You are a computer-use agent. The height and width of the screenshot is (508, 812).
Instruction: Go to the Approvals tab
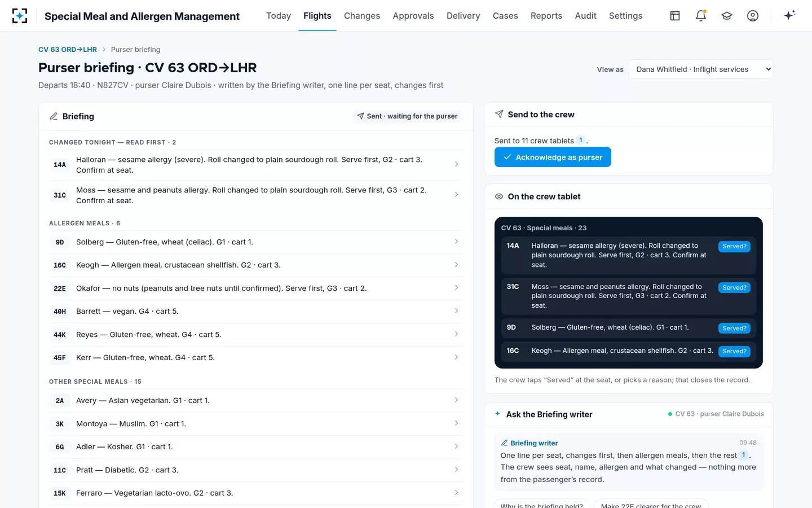pos(413,16)
